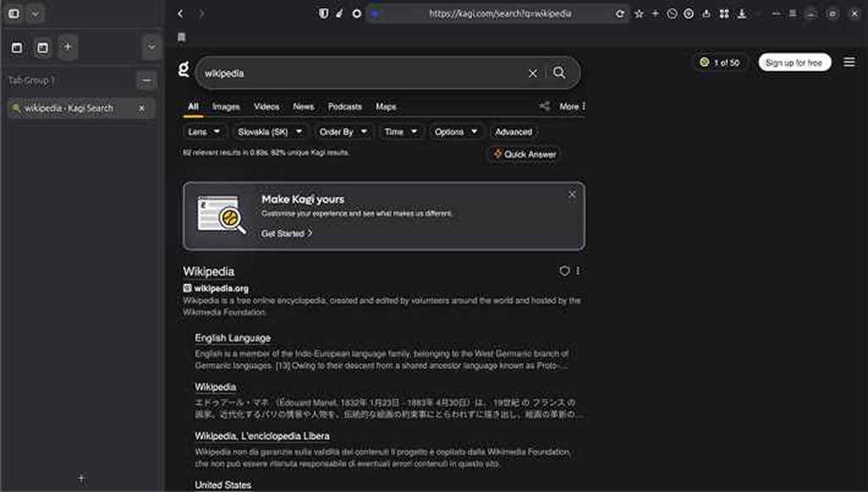This screenshot has width=868, height=492.
Task: Go forward with the browser forward arrow
Action: coord(201,14)
